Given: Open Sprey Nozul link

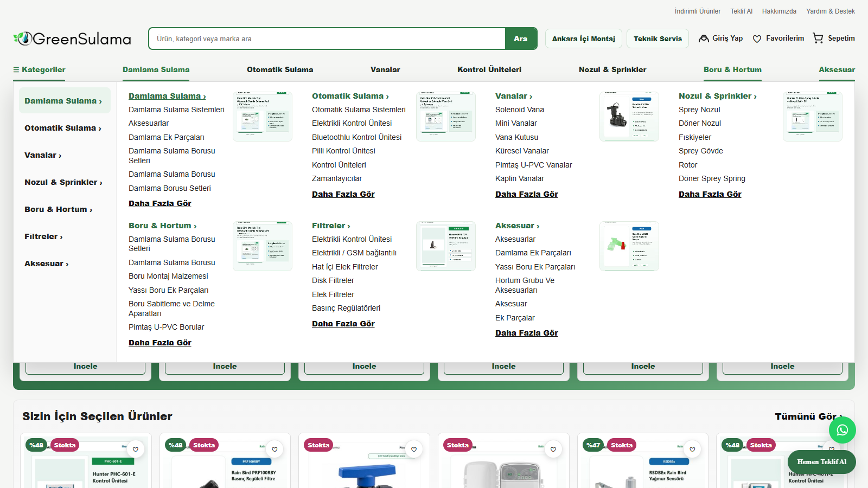Looking at the screenshot, I should 699,110.
